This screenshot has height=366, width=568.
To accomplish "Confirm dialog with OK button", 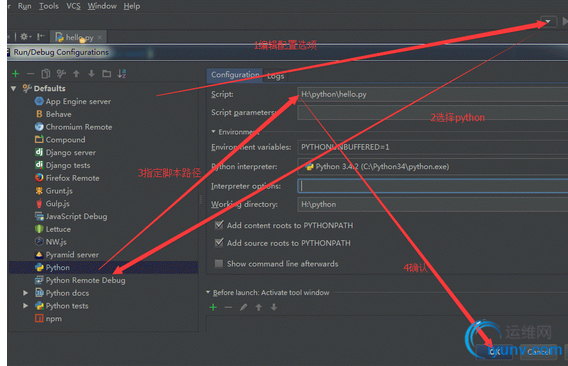I will coord(494,352).
